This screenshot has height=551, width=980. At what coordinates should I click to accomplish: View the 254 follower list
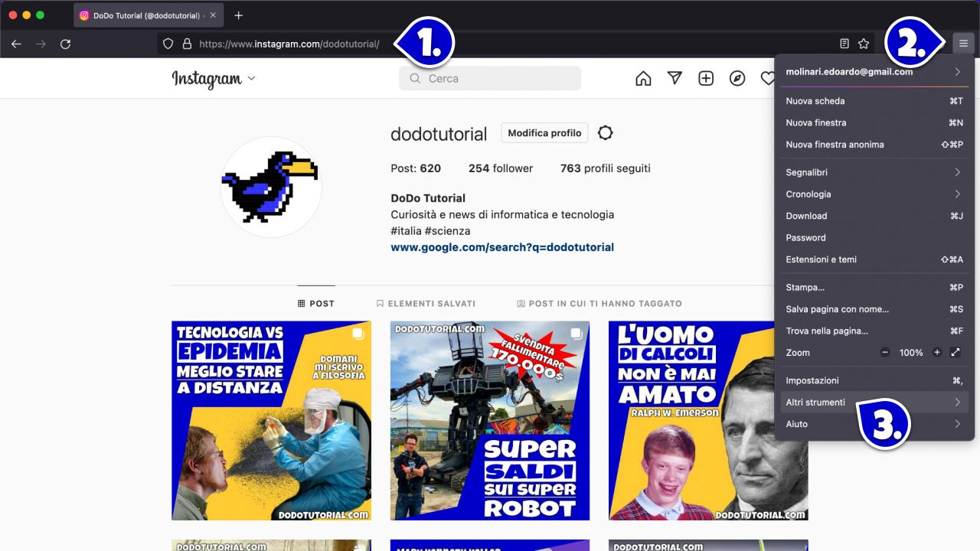[x=501, y=168]
